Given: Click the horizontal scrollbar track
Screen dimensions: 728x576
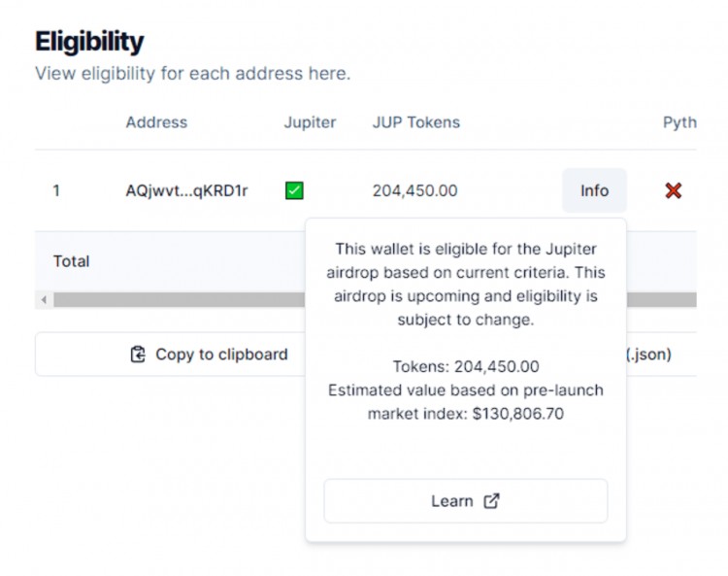Looking at the screenshot, I should (x=179, y=300).
